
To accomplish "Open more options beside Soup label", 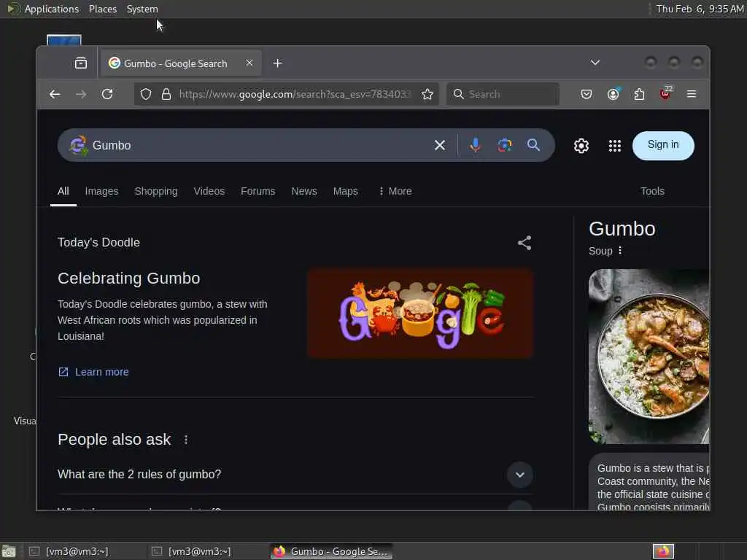I will 620,251.
